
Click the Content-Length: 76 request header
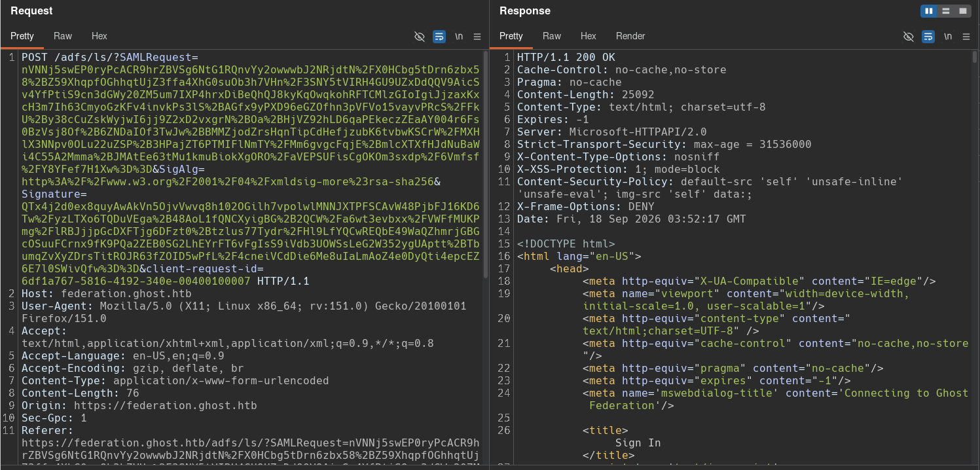pyautogui.click(x=81, y=393)
